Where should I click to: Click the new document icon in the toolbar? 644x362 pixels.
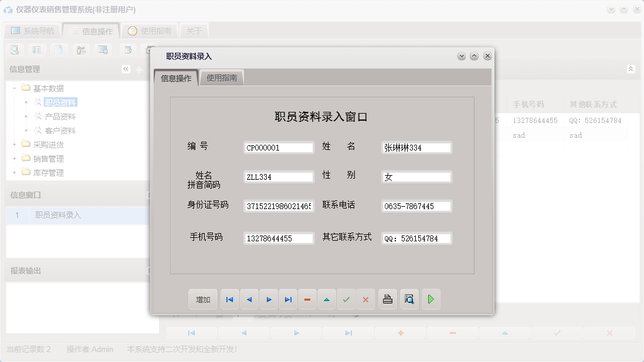[x=59, y=50]
